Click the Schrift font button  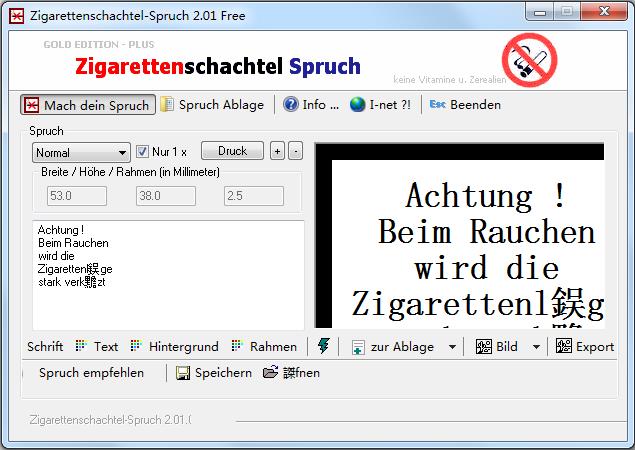click(45, 347)
